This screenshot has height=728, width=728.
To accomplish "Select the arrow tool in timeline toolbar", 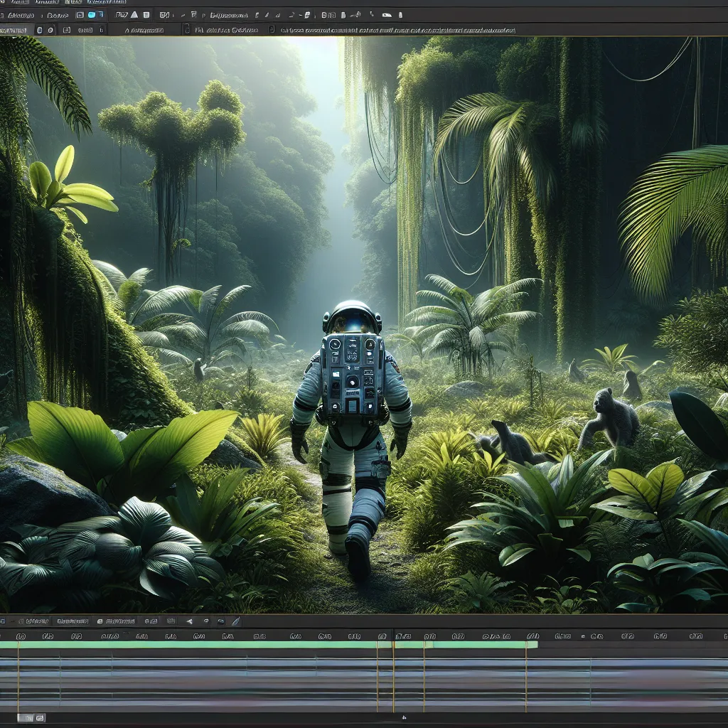I will [x=190, y=621].
